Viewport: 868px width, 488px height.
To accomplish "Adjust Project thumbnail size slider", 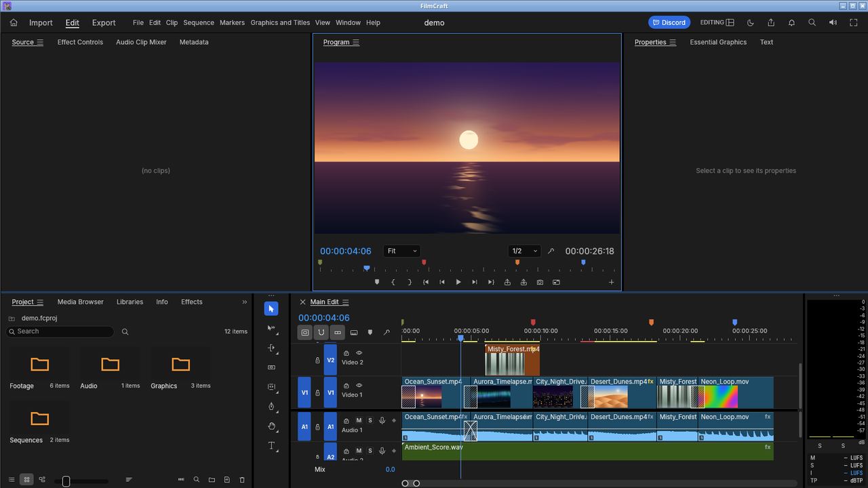I will [81, 481].
